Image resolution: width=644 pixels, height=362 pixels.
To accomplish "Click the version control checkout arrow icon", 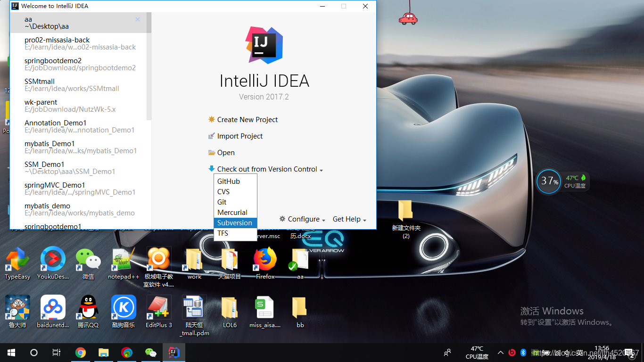I will 212,169.
